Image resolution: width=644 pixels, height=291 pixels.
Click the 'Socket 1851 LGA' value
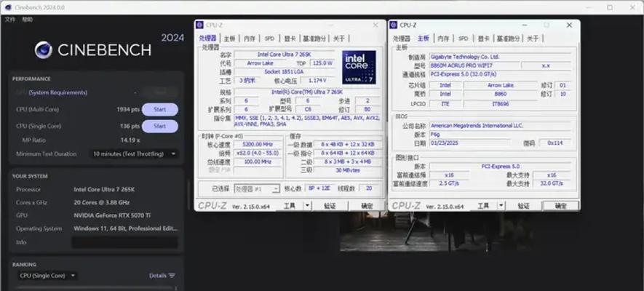[x=285, y=72]
